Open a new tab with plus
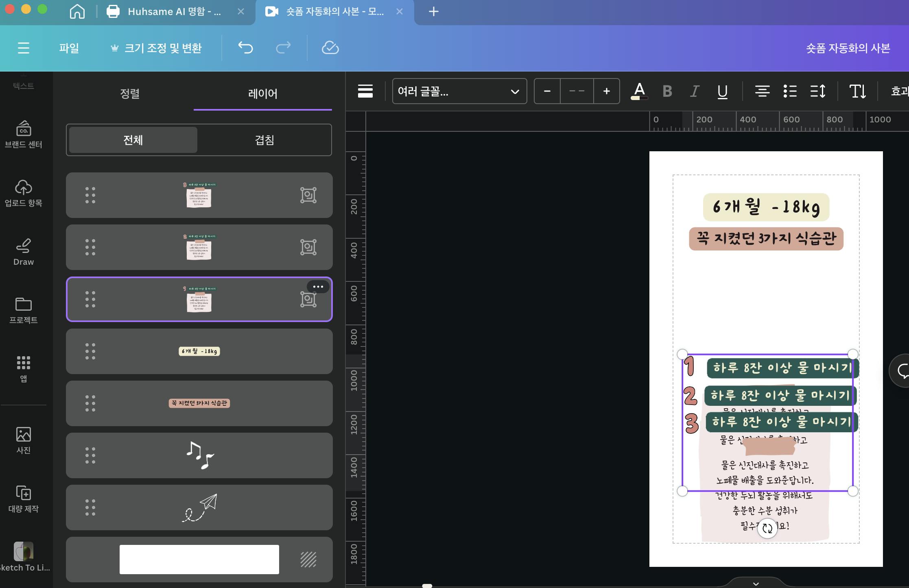The height and width of the screenshot is (588, 909). [434, 11]
